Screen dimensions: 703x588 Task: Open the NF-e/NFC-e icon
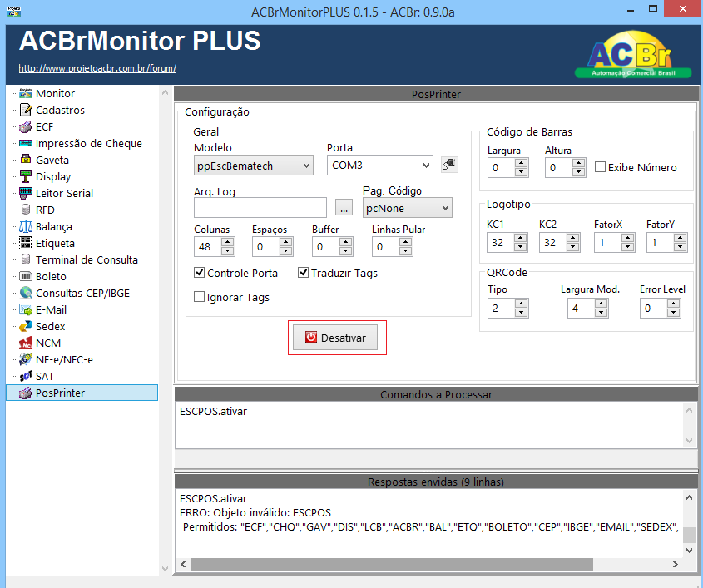pyautogui.click(x=26, y=359)
